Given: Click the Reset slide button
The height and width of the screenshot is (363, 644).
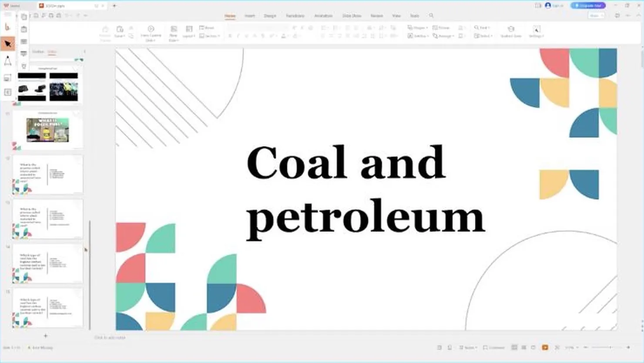Looking at the screenshot, I should (x=207, y=27).
